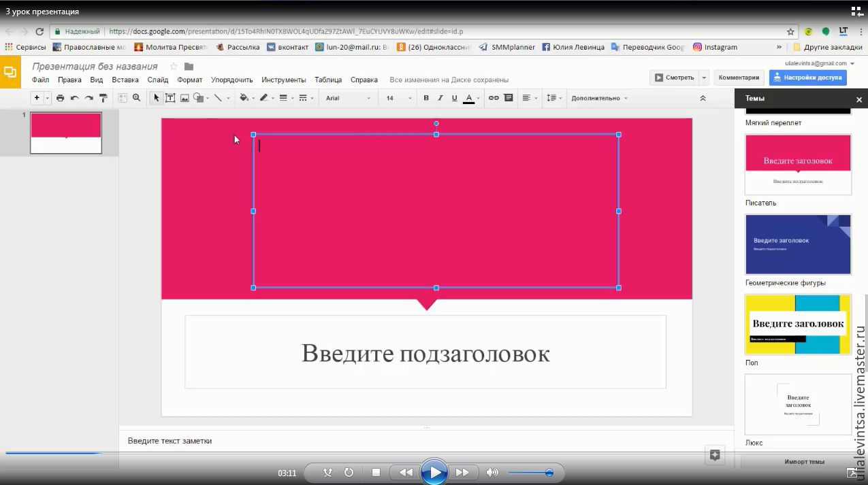868x485 pixels.
Task: Click Импорт темы at the panel bottom
Action: coord(804,462)
